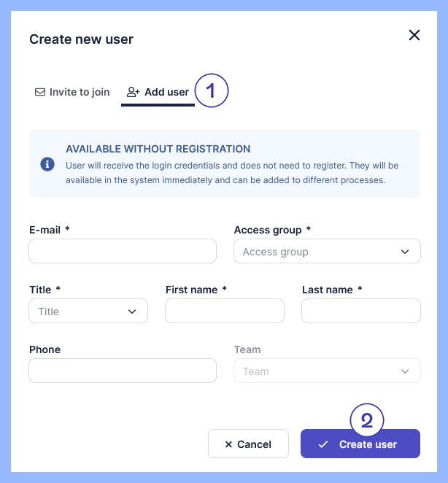This screenshot has height=483, width=448.
Task: Expand the Title dropdown
Action: coord(88,312)
